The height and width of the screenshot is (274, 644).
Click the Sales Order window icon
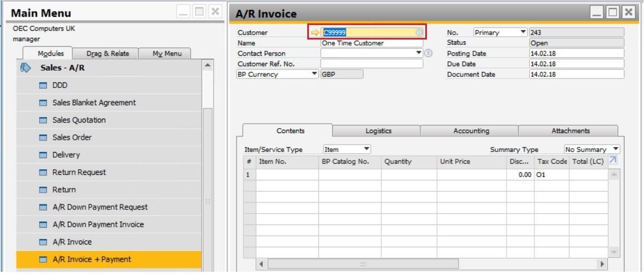[x=43, y=138]
